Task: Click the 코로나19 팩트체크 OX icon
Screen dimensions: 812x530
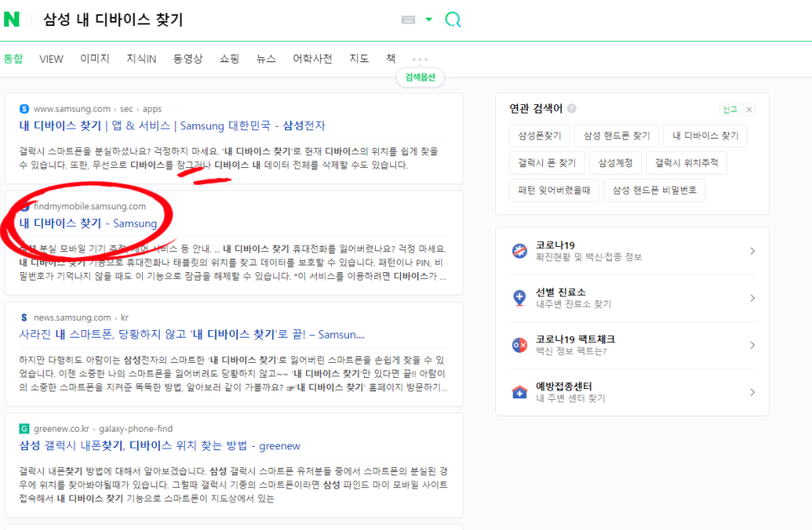Action: (519, 345)
